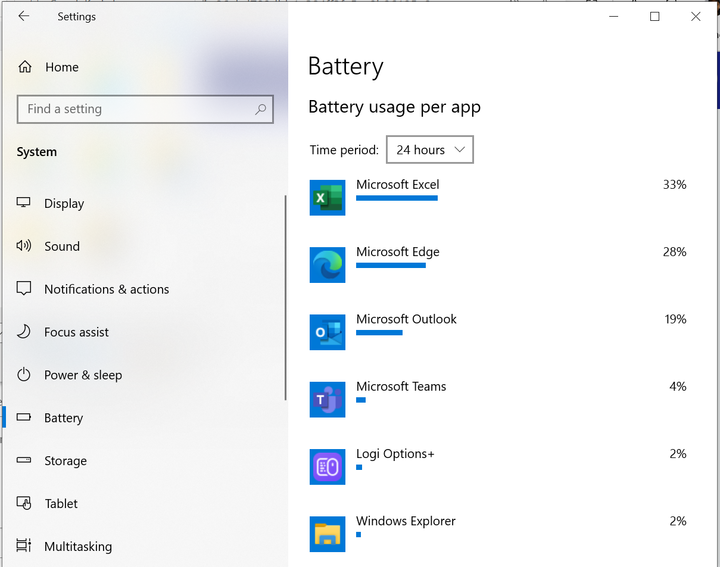Click the Display monitor icon
720x567 pixels.
[23, 202]
